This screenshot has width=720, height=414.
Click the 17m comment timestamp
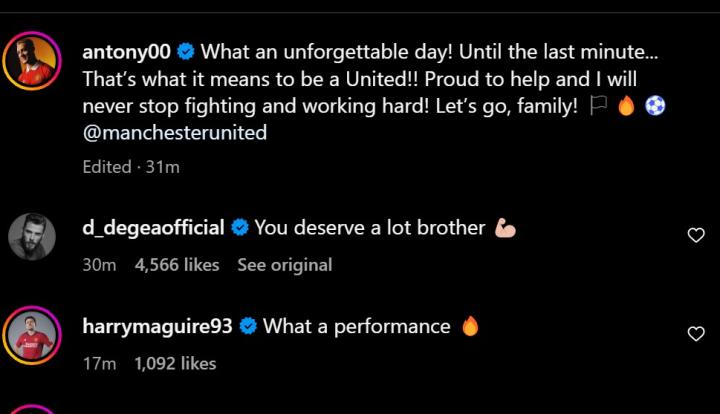coord(99,364)
